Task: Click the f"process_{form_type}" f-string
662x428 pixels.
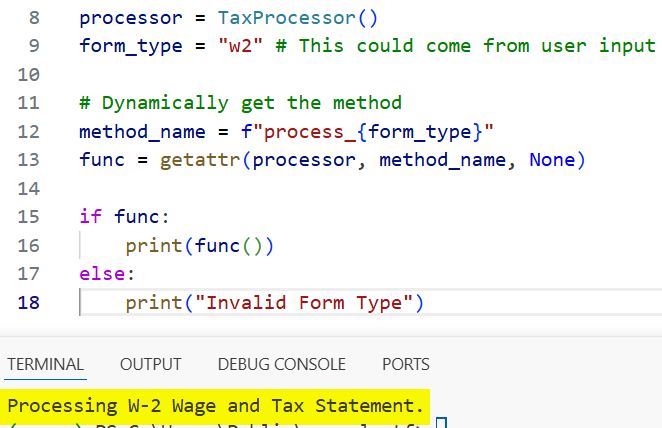Action: coord(367,132)
